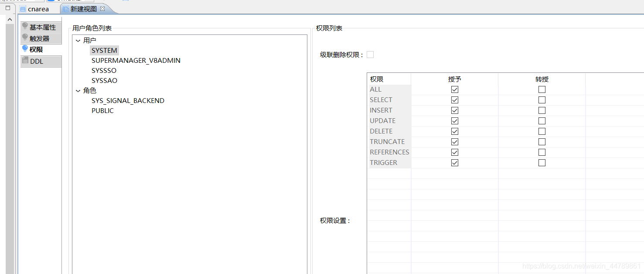Click the 新建视图 view tab icon
Viewport: 644px width, 274px height.
click(x=66, y=9)
